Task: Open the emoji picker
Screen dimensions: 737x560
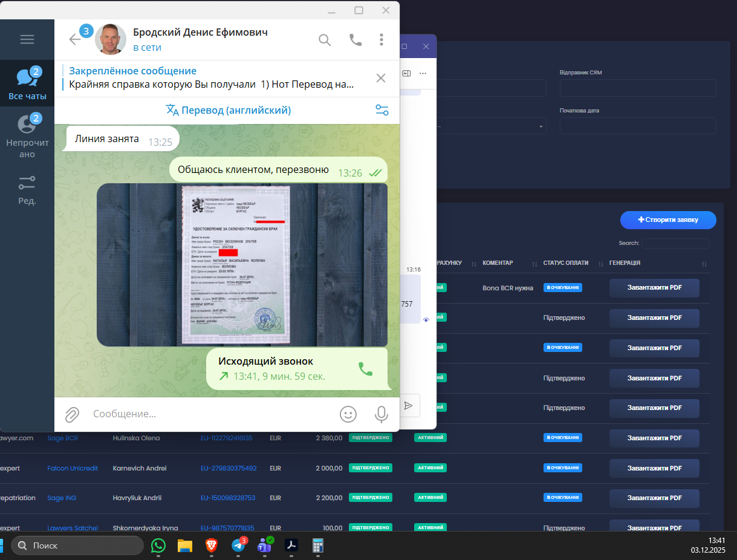Action: click(348, 414)
